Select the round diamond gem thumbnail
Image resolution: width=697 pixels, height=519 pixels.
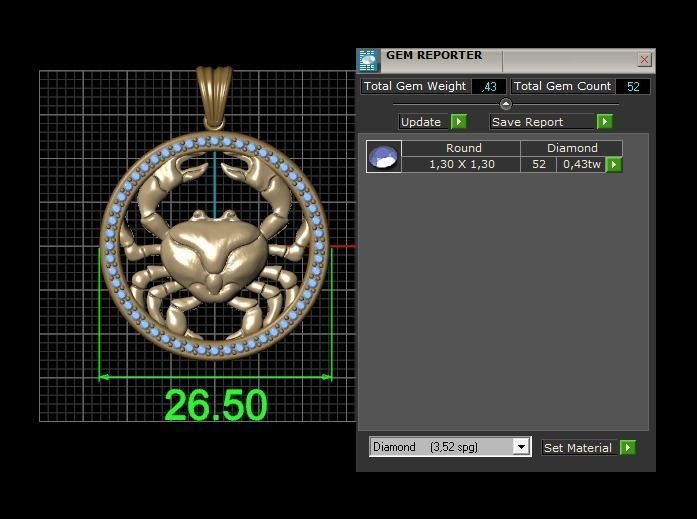point(384,156)
